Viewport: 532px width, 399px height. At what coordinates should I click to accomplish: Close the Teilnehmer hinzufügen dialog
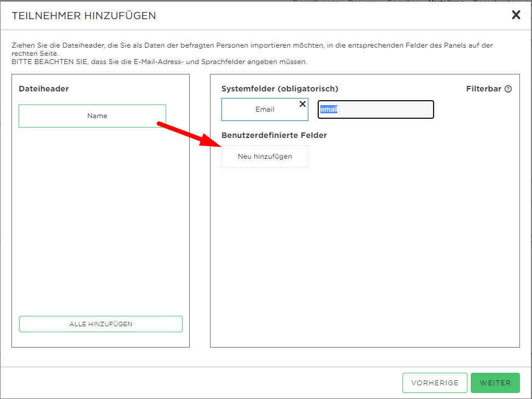[516, 15]
